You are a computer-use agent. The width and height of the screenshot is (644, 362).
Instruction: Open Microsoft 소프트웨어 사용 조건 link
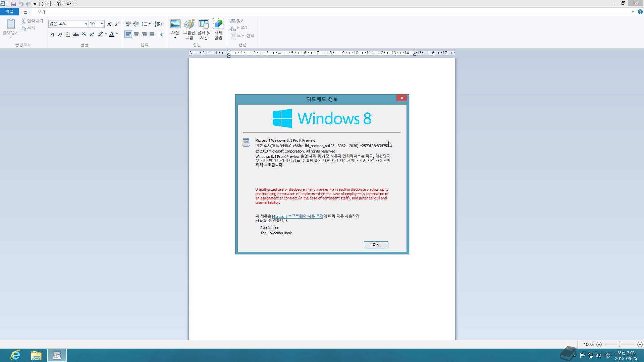click(x=298, y=216)
